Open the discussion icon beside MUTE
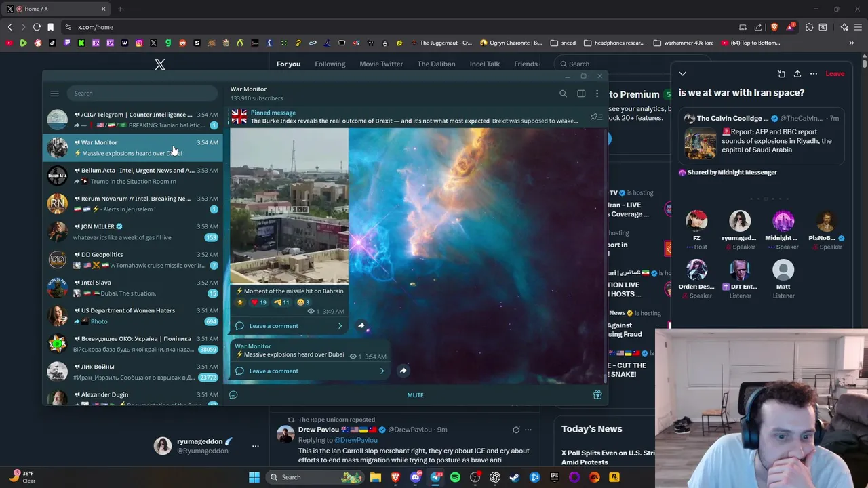Viewport: 868px width, 488px height. (233, 395)
